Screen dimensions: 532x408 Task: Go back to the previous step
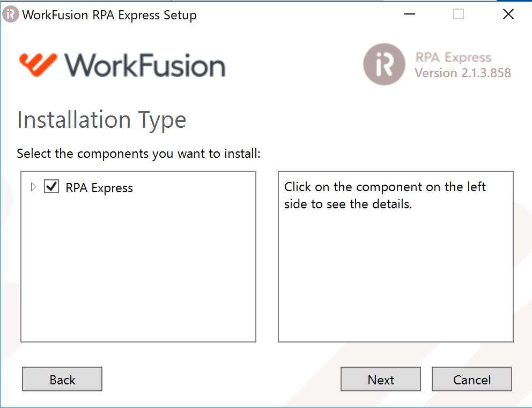62,379
